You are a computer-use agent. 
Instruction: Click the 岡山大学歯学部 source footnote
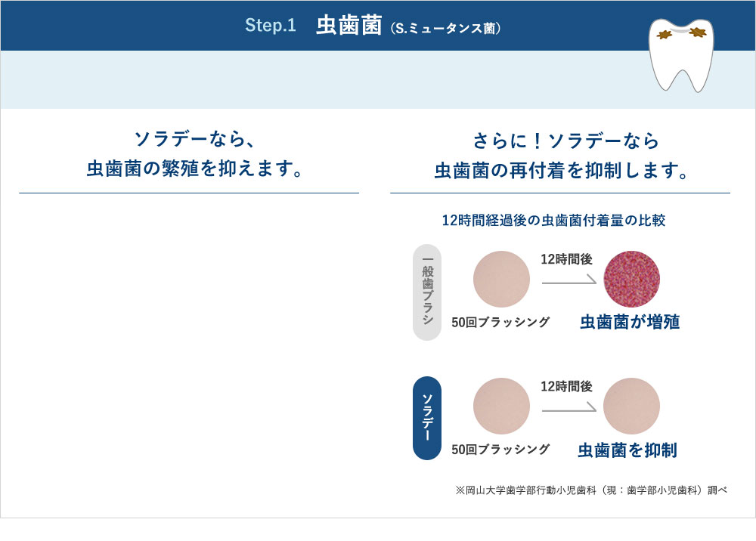591,490
